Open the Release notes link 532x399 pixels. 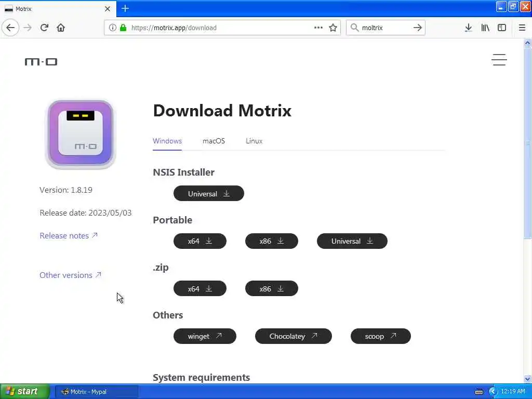tap(69, 235)
